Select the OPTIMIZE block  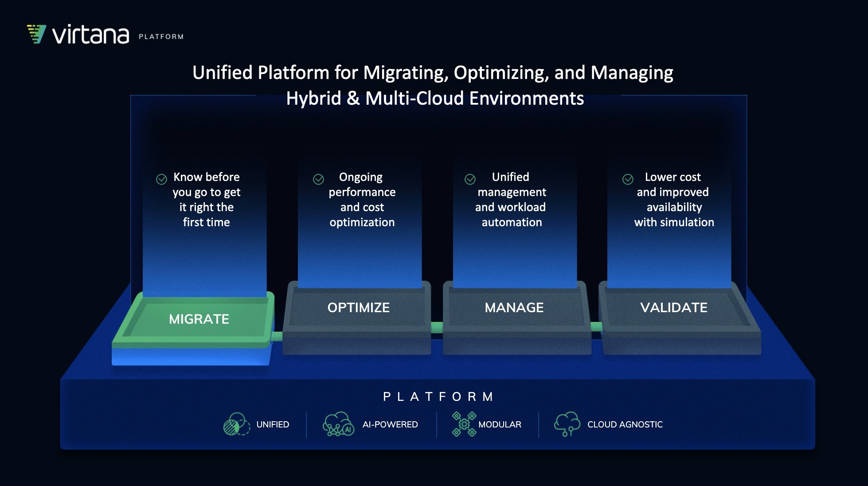point(358,308)
